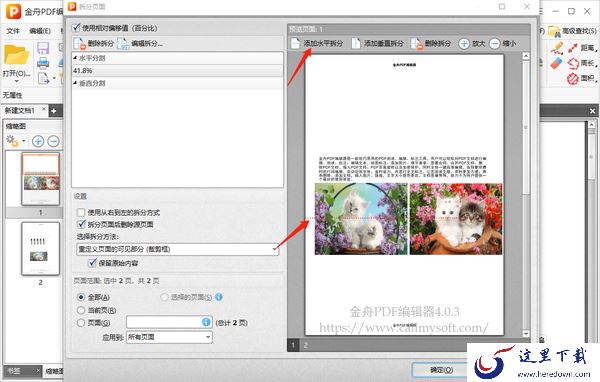Collapse the 垂直分割 group

coord(75,83)
